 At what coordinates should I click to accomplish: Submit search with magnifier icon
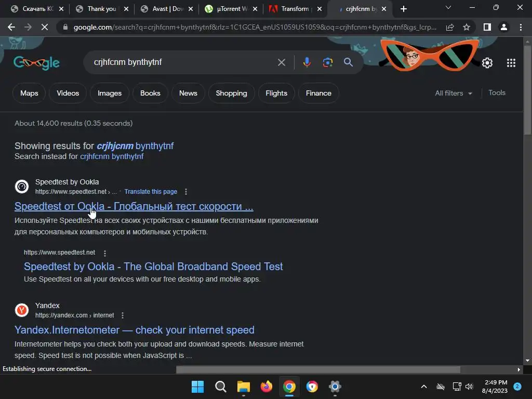tap(349, 62)
